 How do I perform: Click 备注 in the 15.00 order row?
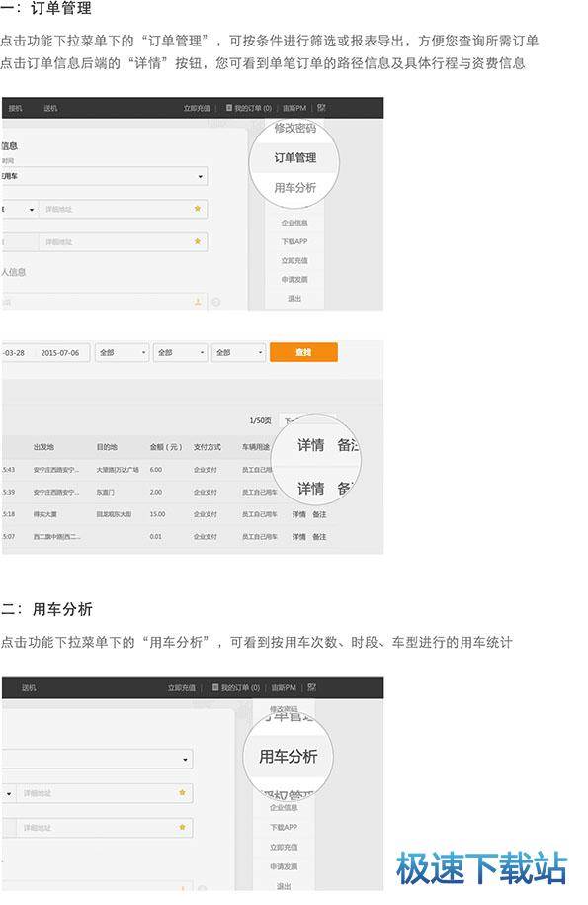(319, 514)
